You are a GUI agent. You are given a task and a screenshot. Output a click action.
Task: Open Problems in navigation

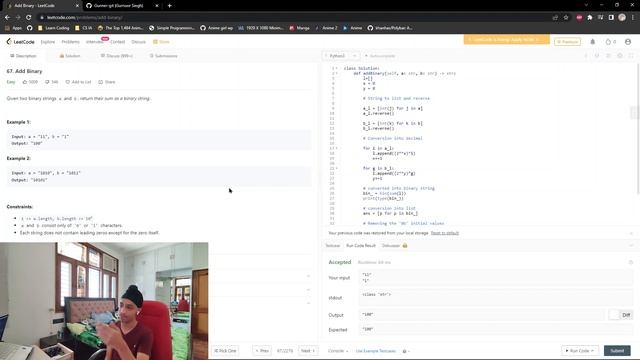(71, 42)
